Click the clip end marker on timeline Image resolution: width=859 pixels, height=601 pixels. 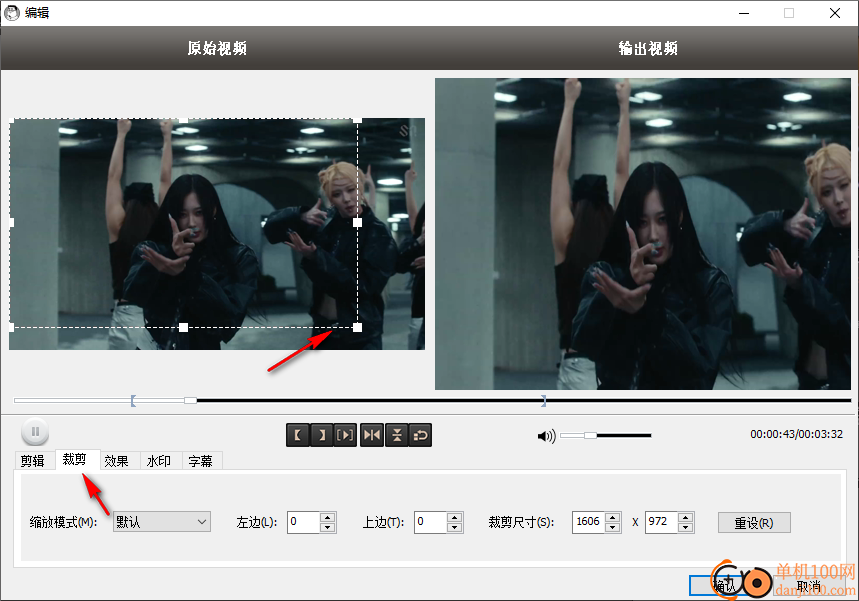(543, 401)
